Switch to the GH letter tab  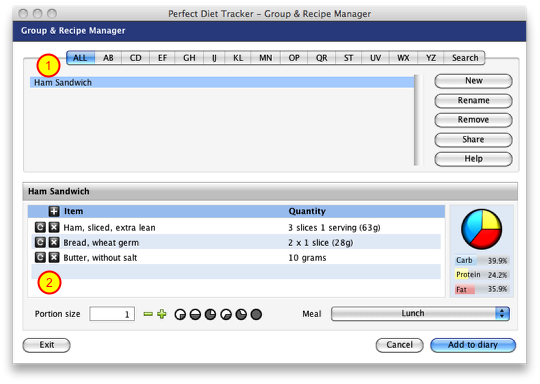click(x=189, y=58)
